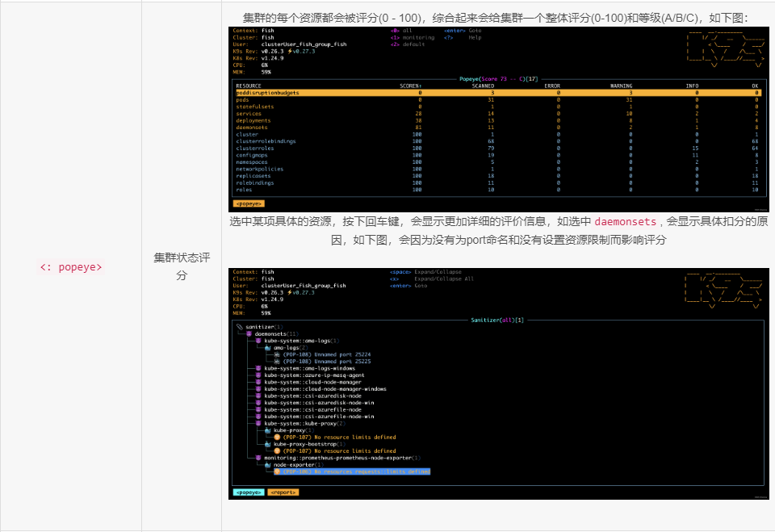Viewport: 775px width, 532px height.
Task: Select the kube-system::cloud-node-manager-windows tree node
Action: coord(325,389)
